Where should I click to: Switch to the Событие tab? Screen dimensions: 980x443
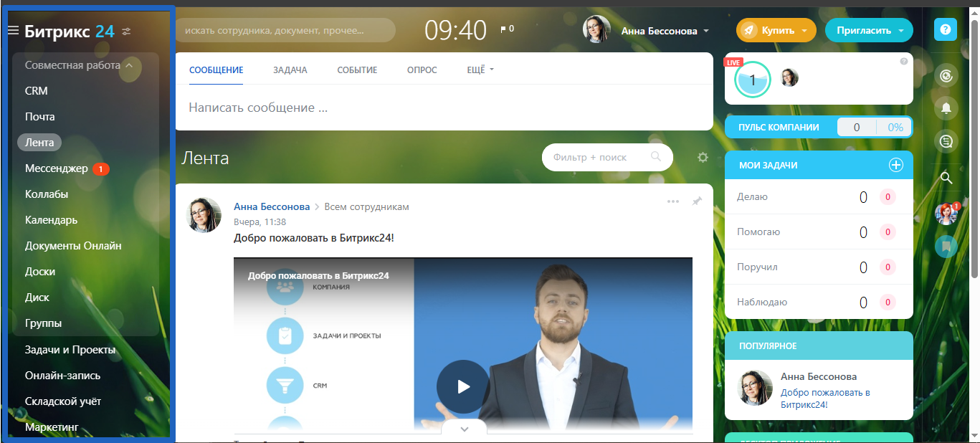pyautogui.click(x=357, y=70)
